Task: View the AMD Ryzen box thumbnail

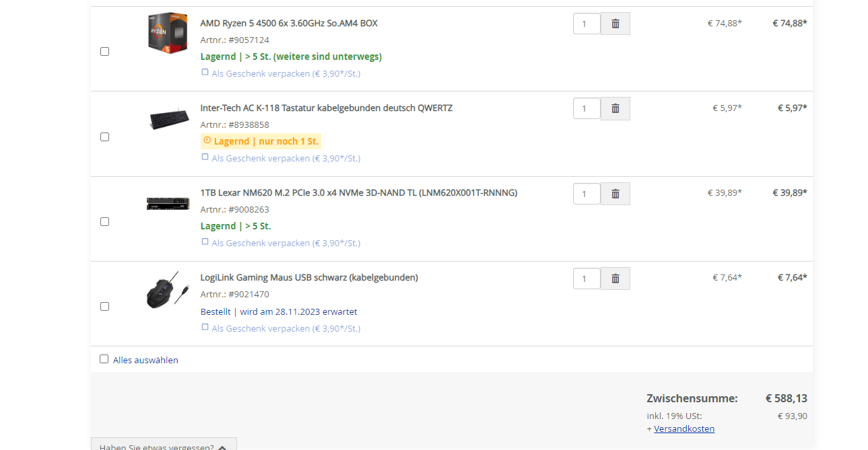Action: click(167, 34)
